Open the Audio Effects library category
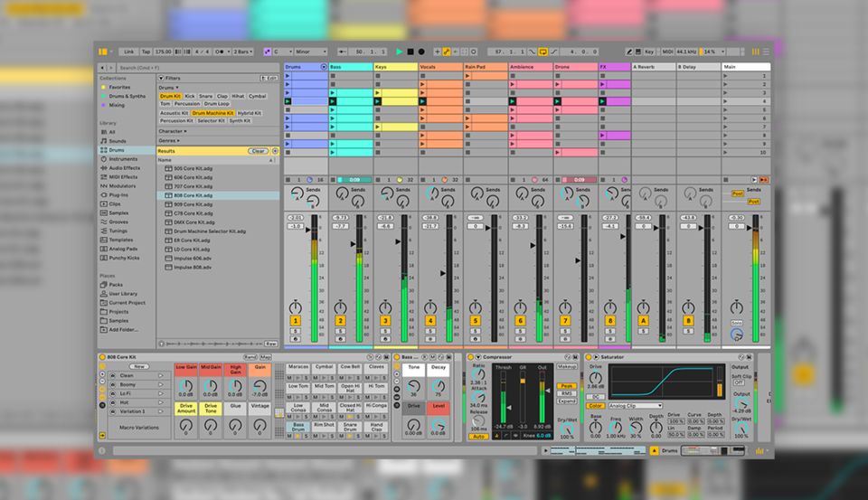 point(124,167)
